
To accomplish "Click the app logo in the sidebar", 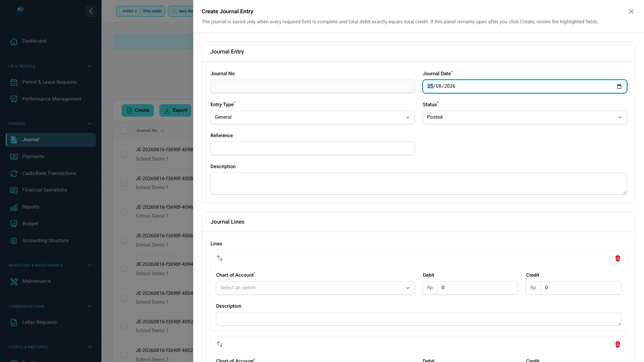I will pos(20,11).
